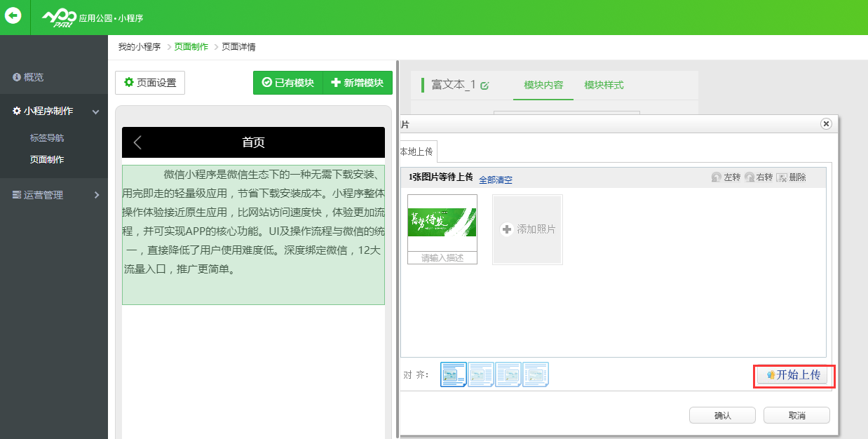Rotate image left with 左转
The width and height of the screenshot is (868, 439).
(726, 177)
